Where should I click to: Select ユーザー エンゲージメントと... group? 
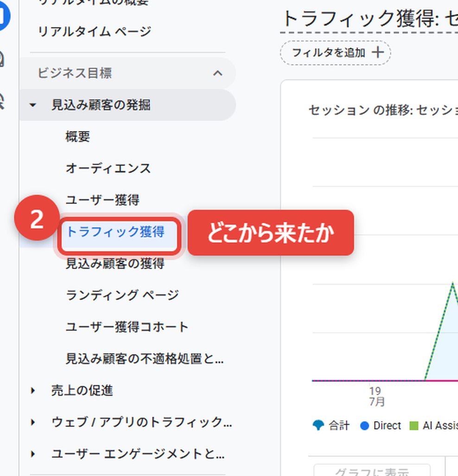(x=138, y=454)
